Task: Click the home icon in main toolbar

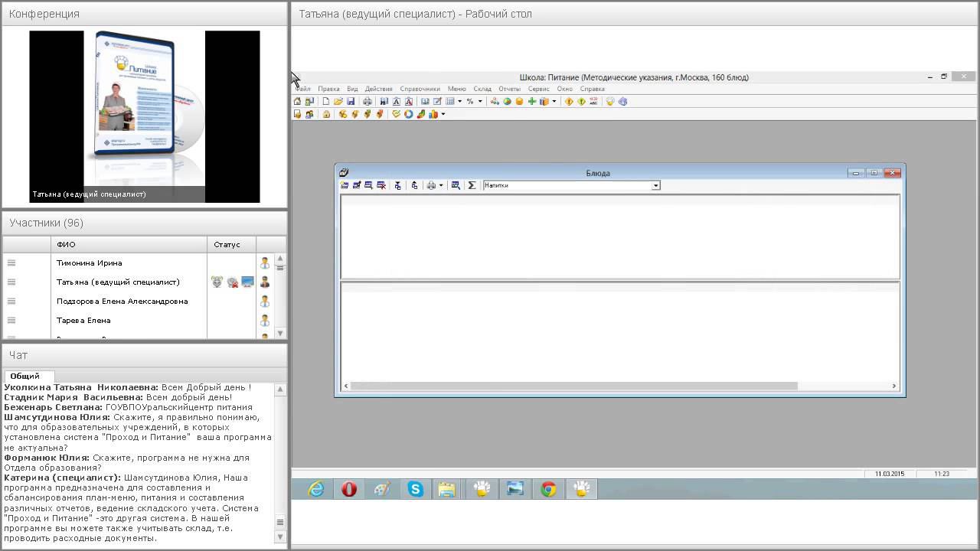Action: [298, 101]
